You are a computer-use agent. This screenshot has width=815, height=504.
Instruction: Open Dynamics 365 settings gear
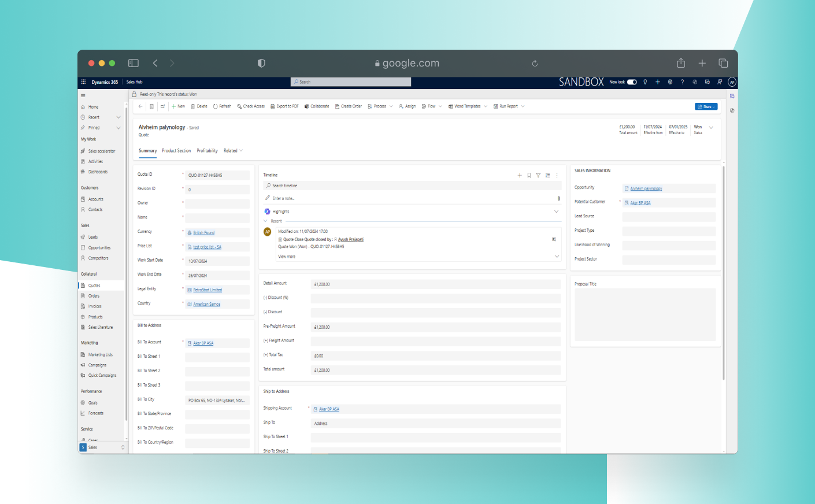click(670, 81)
